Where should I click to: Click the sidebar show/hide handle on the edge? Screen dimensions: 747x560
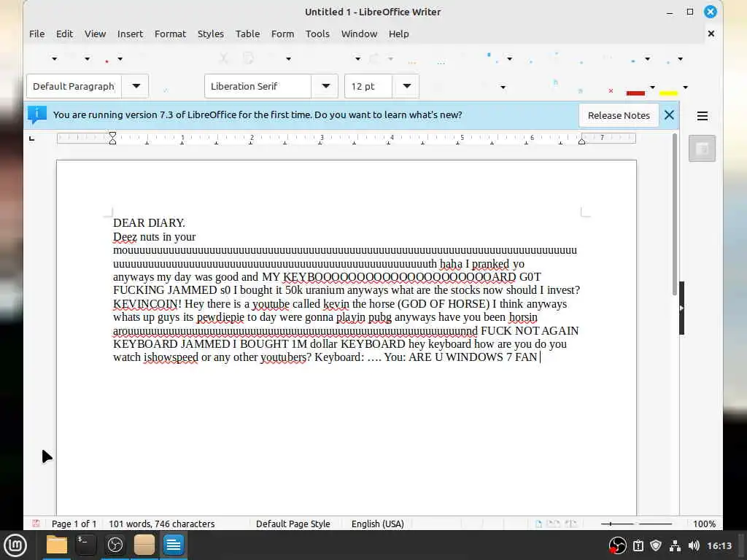tap(682, 308)
